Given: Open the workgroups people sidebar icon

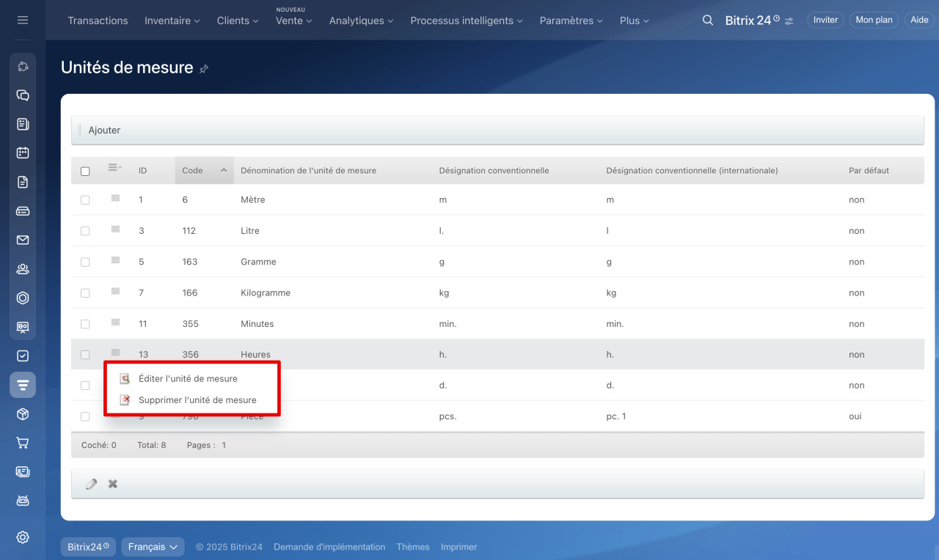Looking at the screenshot, I should (x=23, y=269).
